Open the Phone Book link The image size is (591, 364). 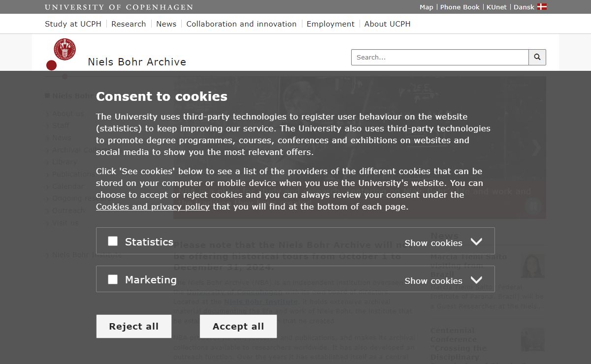pyautogui.click(x=460, y=7)
